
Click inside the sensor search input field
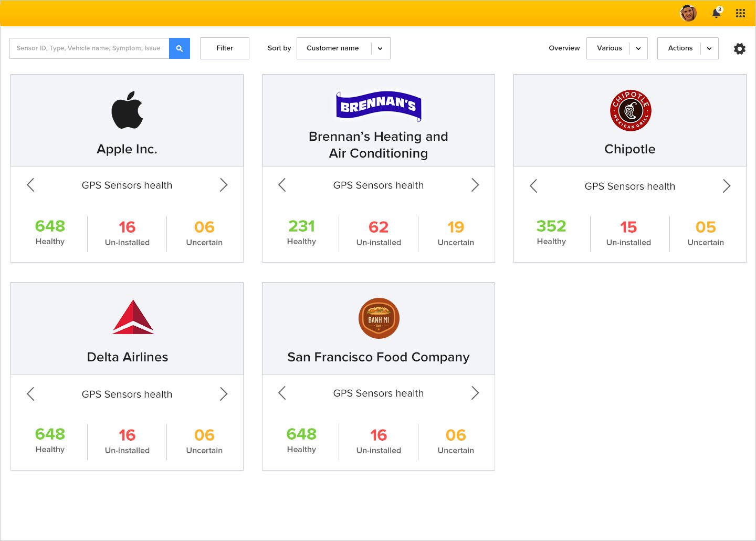point(89,48)
